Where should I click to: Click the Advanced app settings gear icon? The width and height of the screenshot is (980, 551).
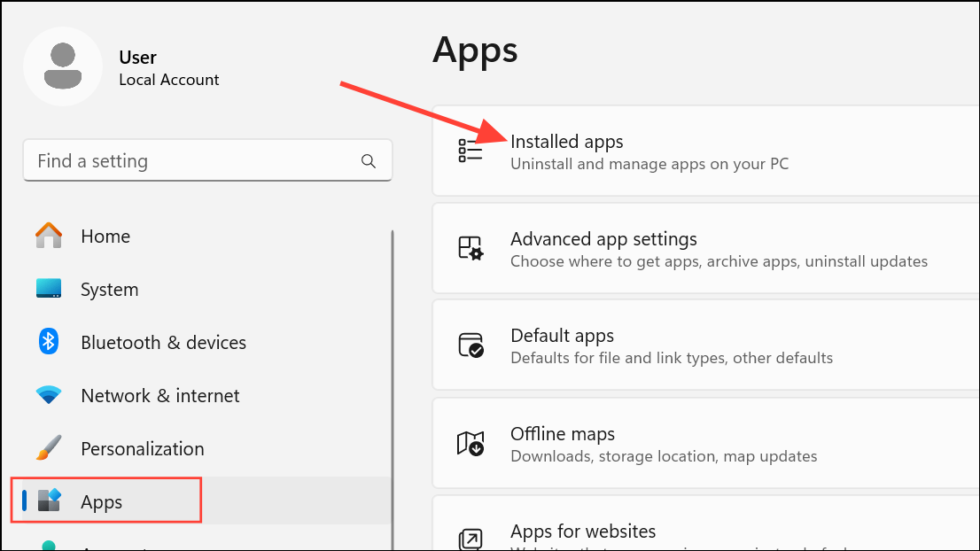(x=470, y=248)
